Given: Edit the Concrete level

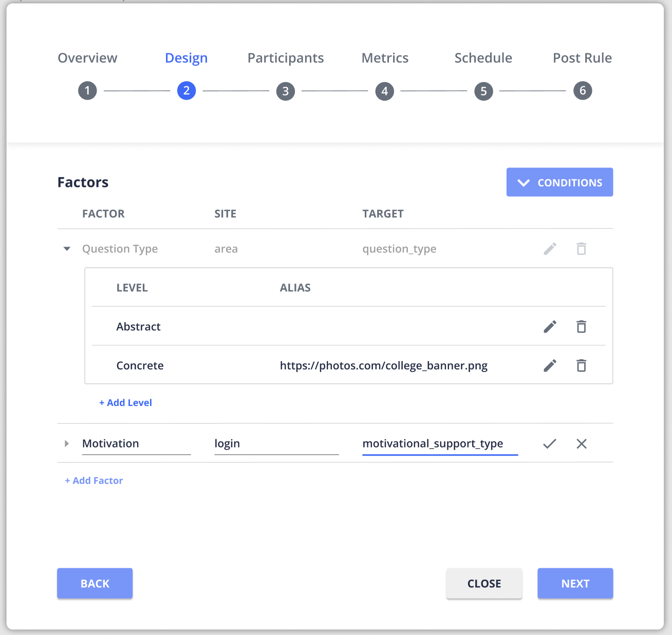Looking at the screenshot, I should (550, 366).
